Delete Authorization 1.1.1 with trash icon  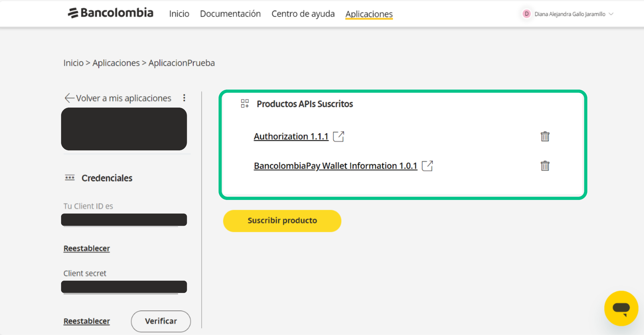pyautogui.click(x=545, y=136)
